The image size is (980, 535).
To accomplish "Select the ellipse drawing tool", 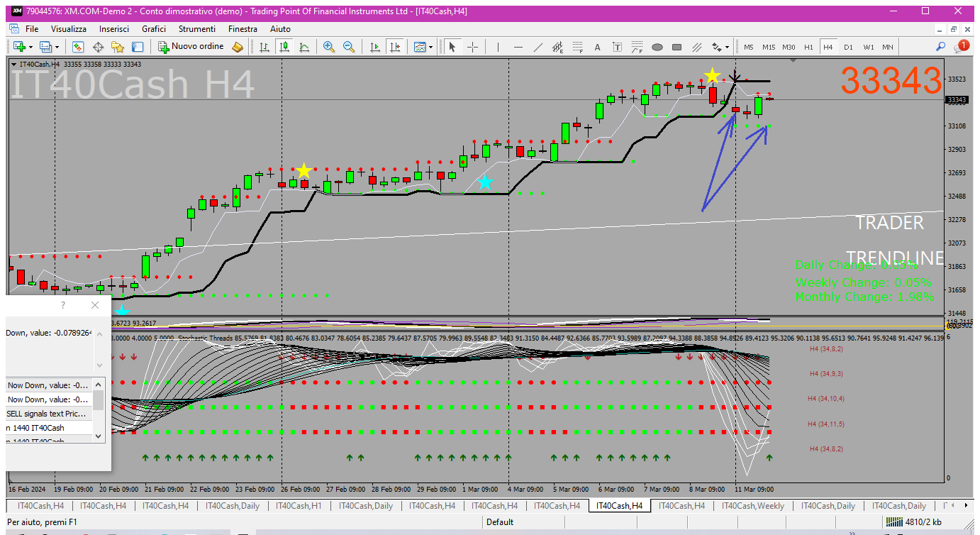I will 657,47.
